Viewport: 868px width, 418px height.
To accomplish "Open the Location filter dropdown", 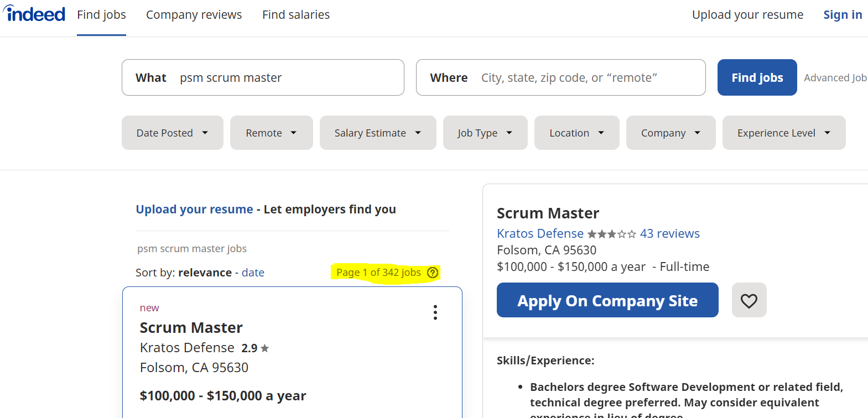I will coord(577,133).
